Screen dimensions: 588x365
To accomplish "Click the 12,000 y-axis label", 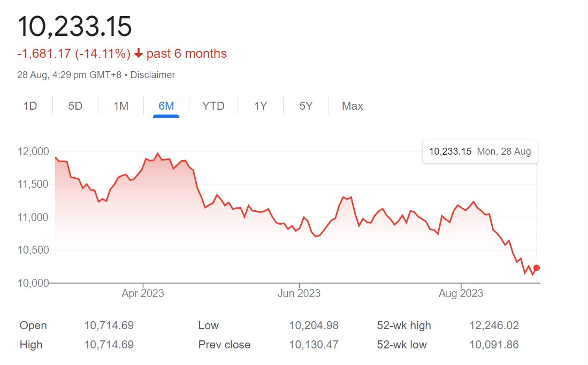I will [33, 151].
